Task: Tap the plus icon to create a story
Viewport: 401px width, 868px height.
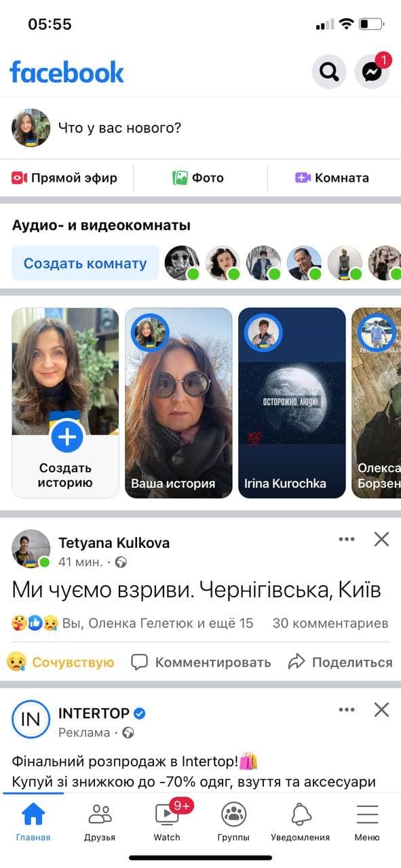Action: pyautogui.click(x=66, y=437)
